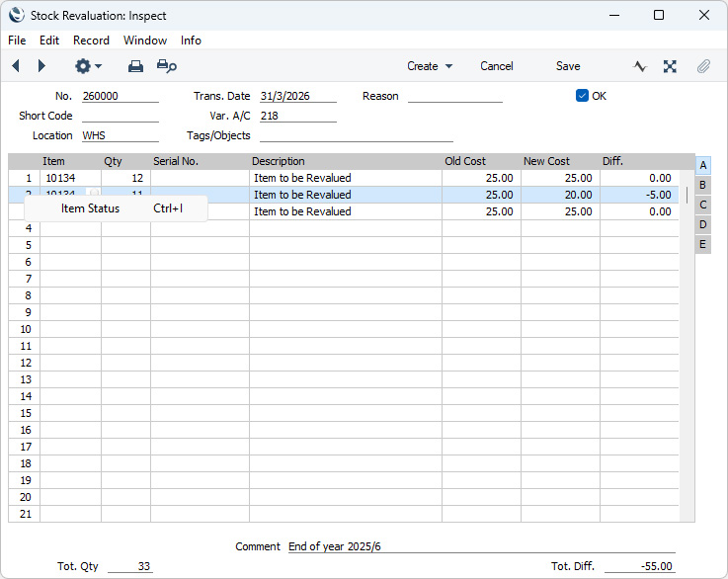
Task: Click the No. field 260000
Action: point(121,96)
